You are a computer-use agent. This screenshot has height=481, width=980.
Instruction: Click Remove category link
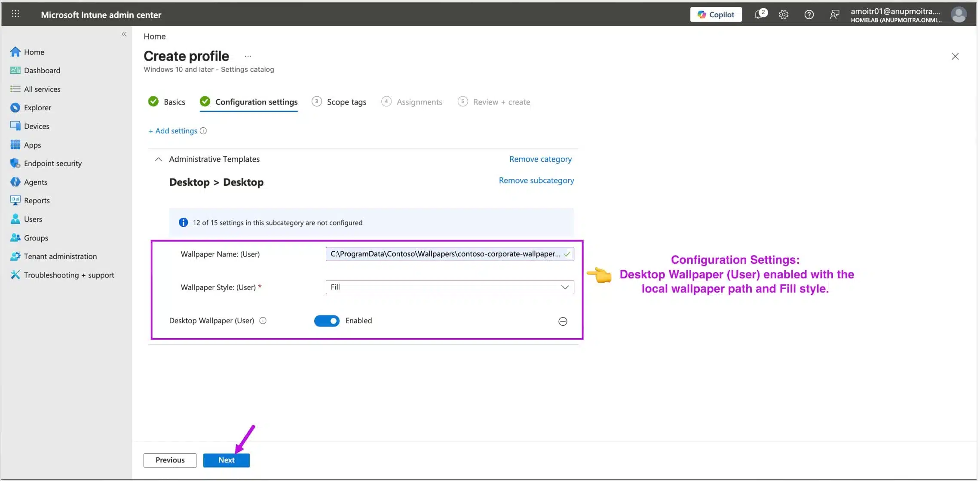click(540, 159)
